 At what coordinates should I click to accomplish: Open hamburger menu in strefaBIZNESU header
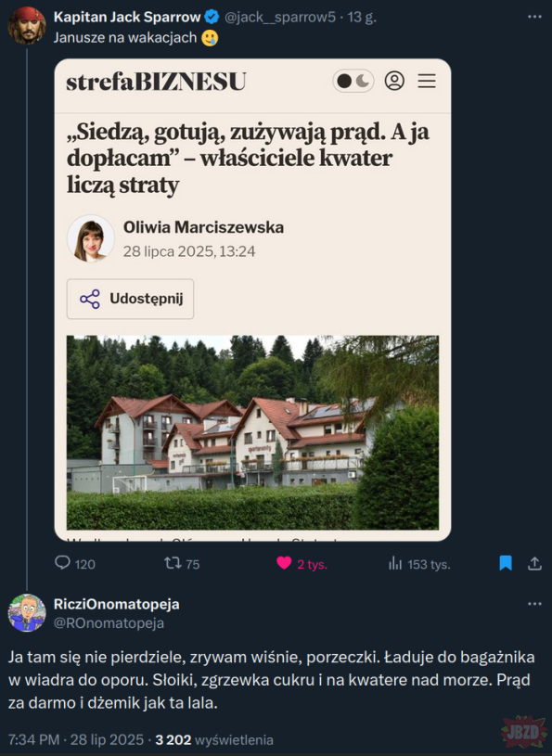coord(427,81)
